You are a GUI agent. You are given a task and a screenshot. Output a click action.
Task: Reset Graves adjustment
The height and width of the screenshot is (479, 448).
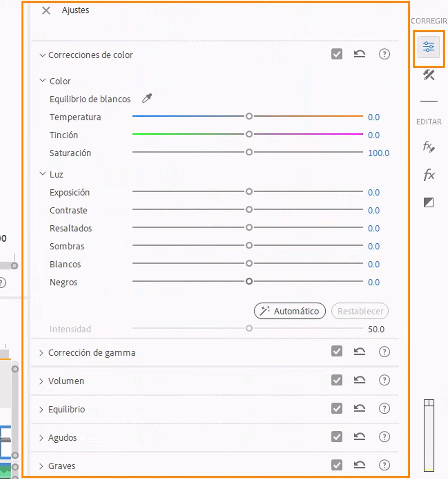click(x=359, y=465)
